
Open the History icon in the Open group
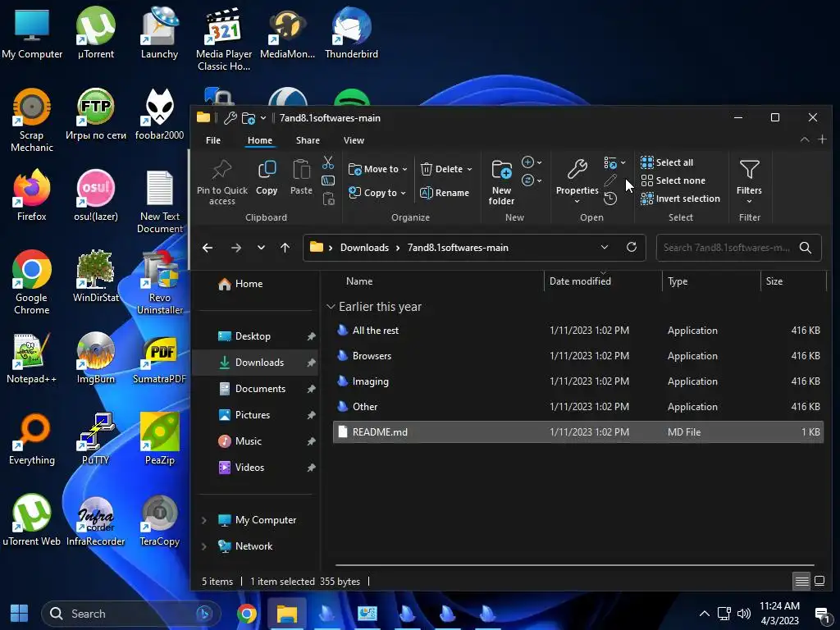click(609, 199)
